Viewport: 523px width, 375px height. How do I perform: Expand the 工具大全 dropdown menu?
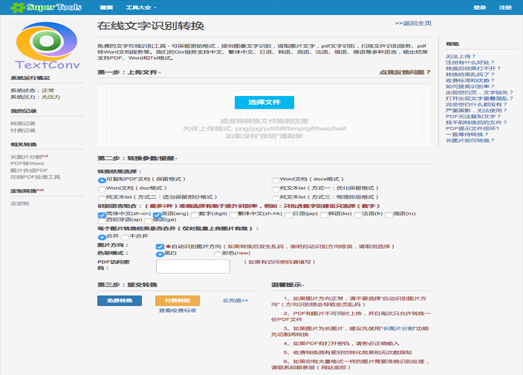141,7
